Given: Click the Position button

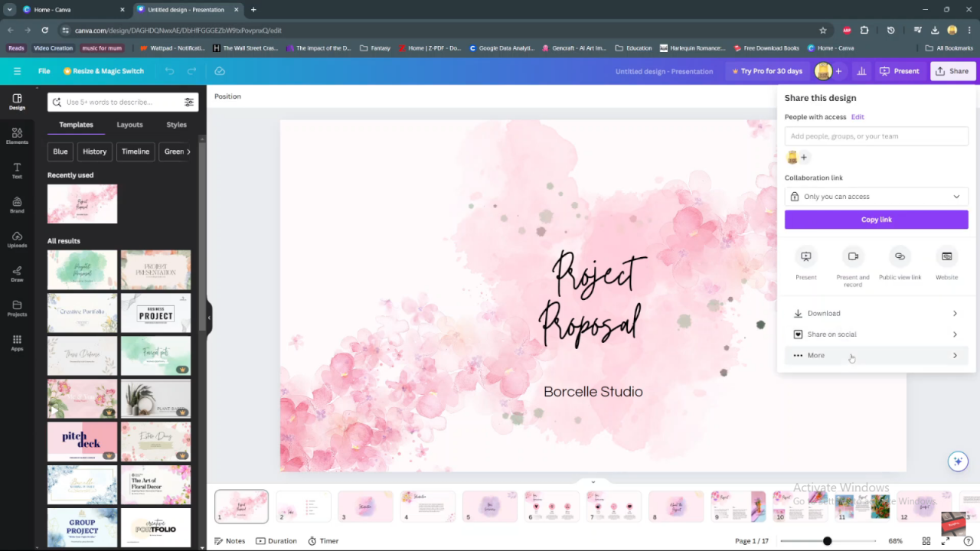Looking at the screenshot, I should point(227,96).
